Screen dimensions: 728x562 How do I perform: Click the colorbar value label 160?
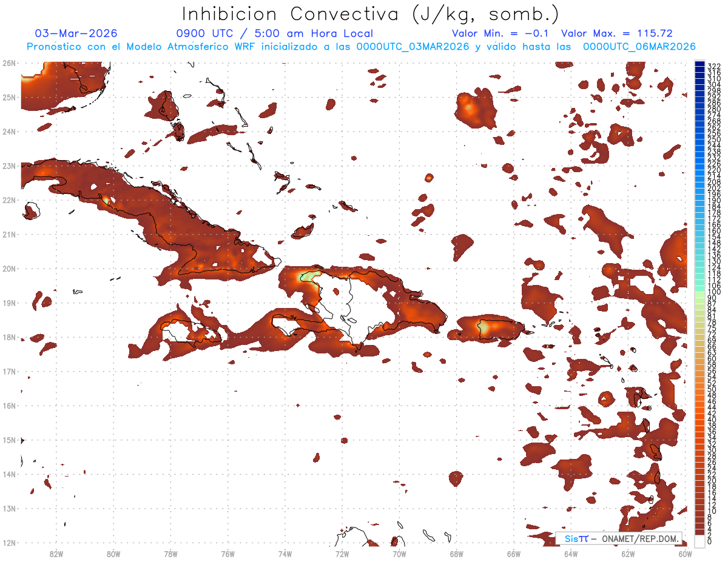[x=714, y=231]
